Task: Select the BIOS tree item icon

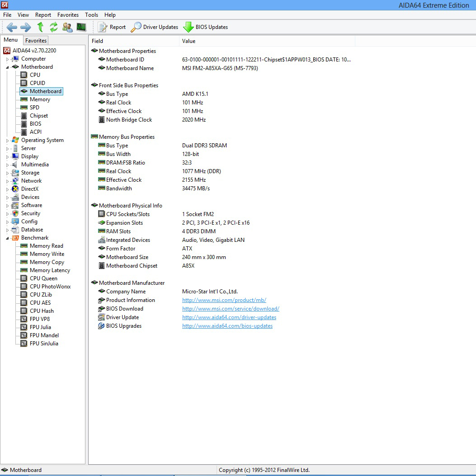Action: (x=24, y=124)
